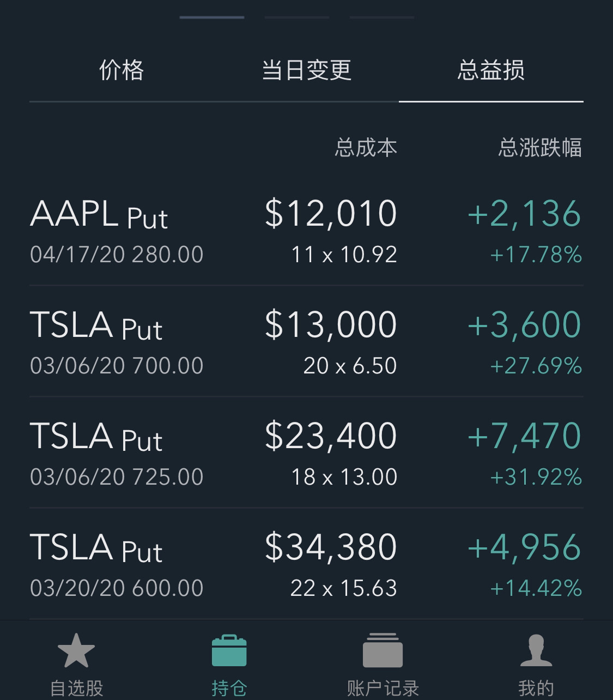Select the second page indicator bar

click(297, 17)
